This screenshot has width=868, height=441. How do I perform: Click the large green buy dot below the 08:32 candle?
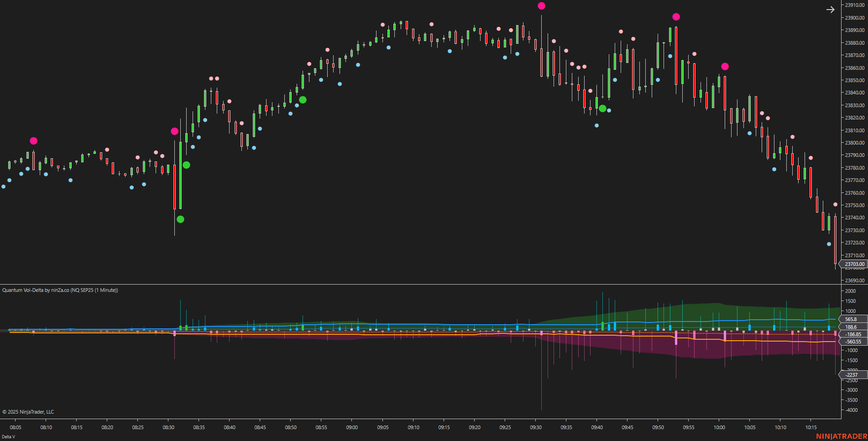[x=180, y=219]
